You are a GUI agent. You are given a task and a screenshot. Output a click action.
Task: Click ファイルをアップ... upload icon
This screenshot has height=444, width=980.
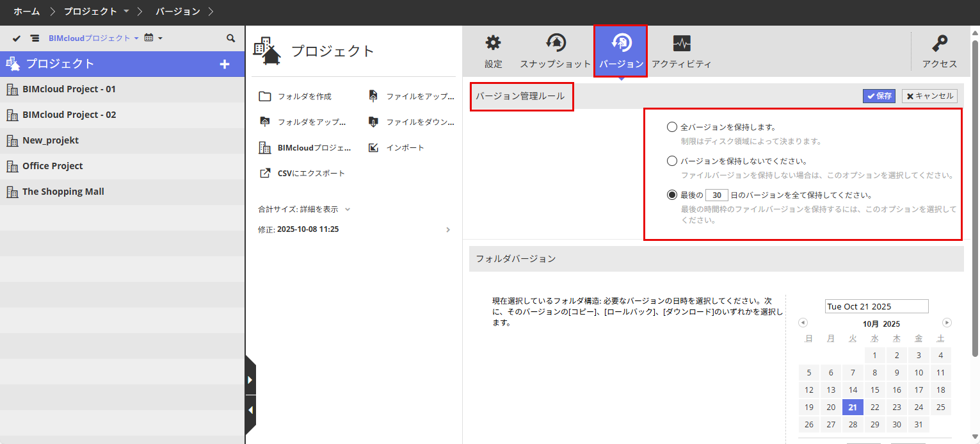(374, 96)
